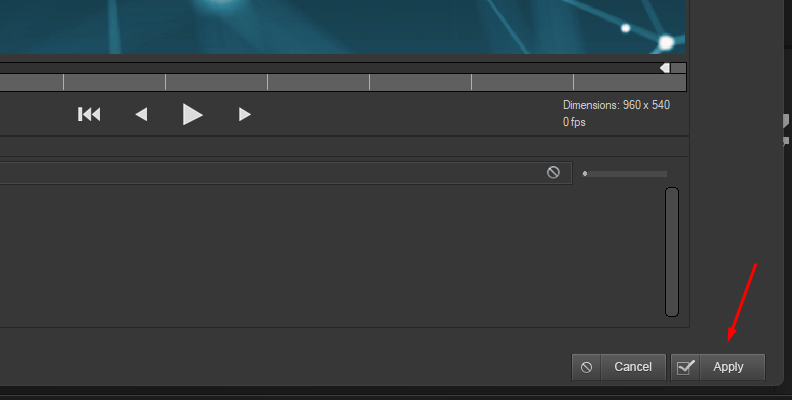The height and width of the screenshot is (400, 792).
Task: Click the 'Dimensions: 960 x 540' text
Action: 616,105
